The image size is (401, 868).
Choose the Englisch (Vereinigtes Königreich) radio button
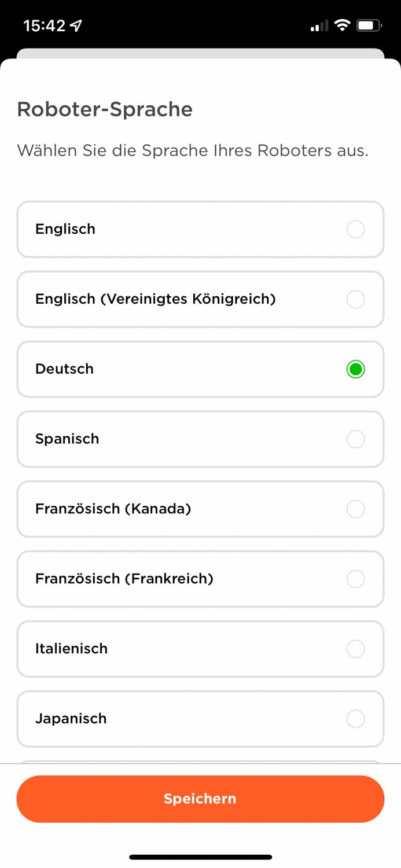355,299
